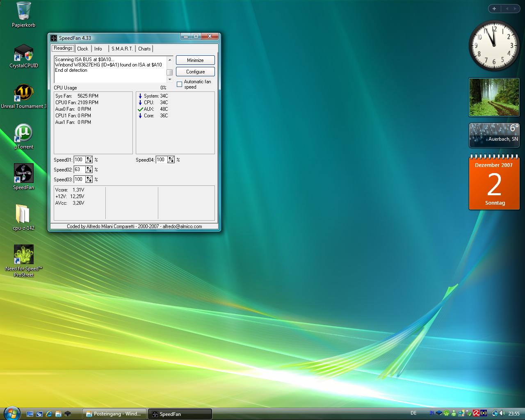Switch to the S.M.A.R.T. tab
The height and width of the screenshot is (420, 525).
[x=122, y=48]
